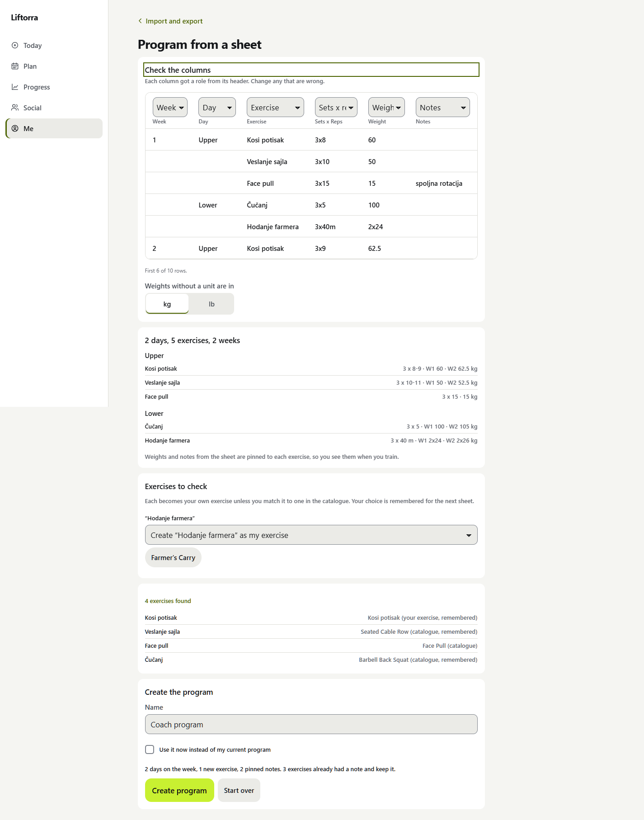644x820 pixels.
Task: Select kg as the default weight unit
Action: 167,304
